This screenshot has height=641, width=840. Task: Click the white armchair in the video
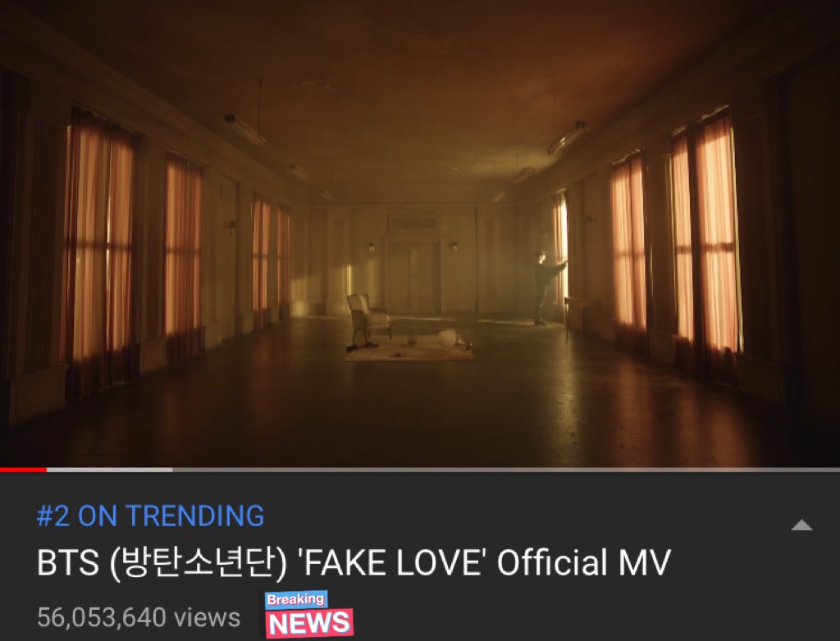[x=368, y=316]
